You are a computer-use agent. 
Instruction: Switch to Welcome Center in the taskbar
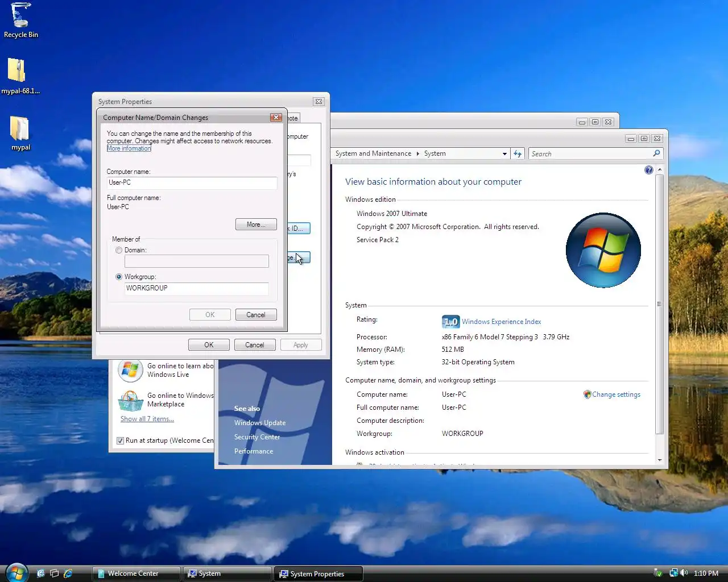136,573
